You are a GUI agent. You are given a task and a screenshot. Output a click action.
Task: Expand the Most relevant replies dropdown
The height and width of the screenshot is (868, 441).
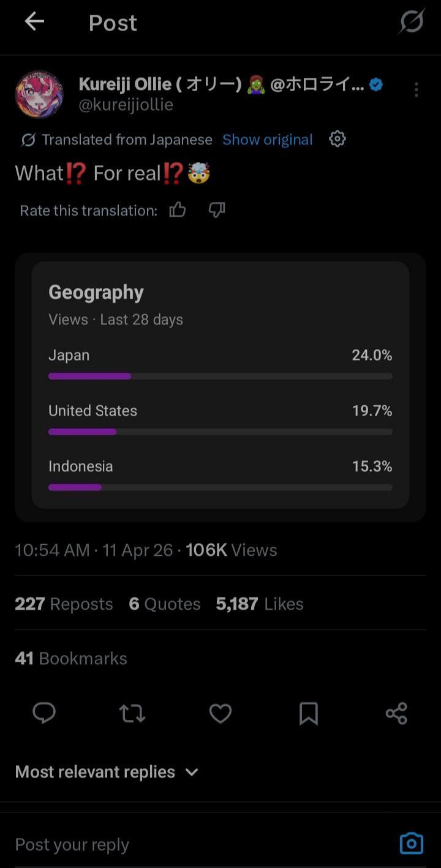pos(107,772)
